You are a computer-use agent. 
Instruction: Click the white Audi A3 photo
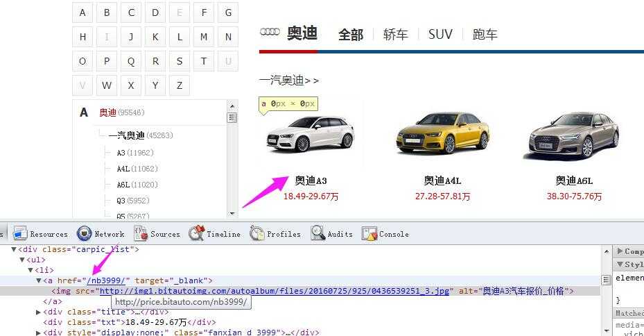311,134
